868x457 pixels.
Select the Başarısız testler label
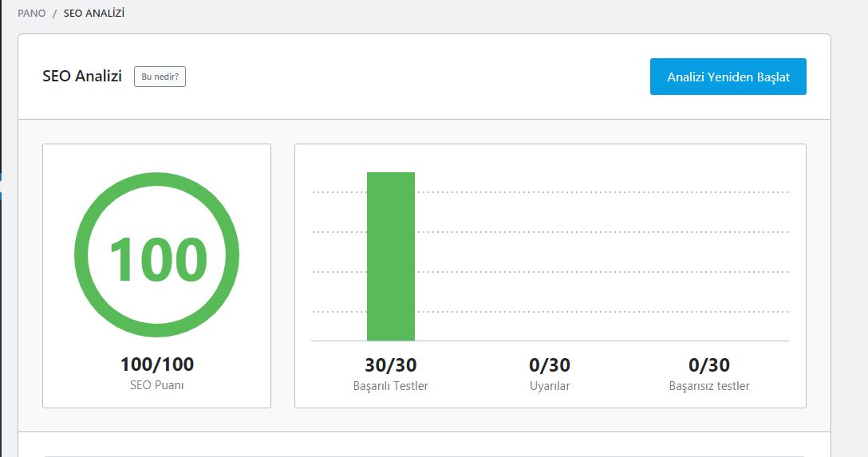pos(709,386)
